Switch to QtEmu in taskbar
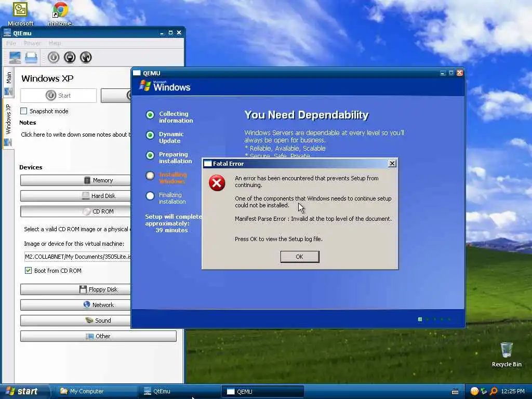 [179, 392]
